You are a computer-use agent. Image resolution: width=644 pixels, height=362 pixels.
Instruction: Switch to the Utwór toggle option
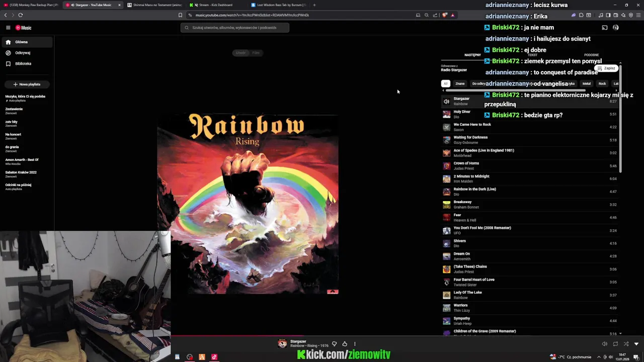(x=241, y=53)
